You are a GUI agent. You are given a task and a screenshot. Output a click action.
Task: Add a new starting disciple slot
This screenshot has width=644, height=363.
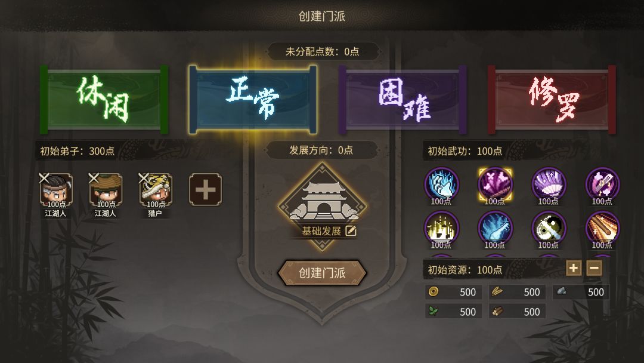click(205, 189)
